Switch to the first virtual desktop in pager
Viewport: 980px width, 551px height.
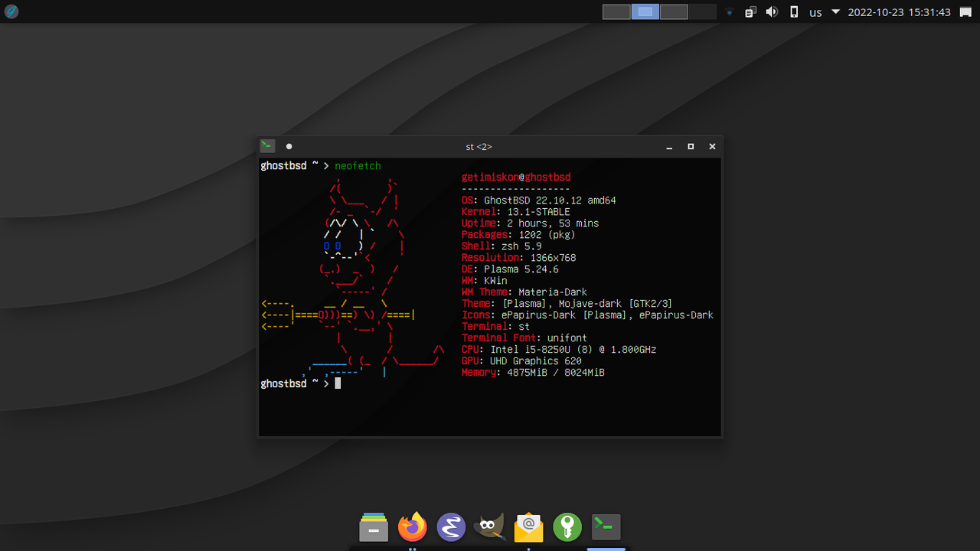pyautogui.click(x=616, y=11)
